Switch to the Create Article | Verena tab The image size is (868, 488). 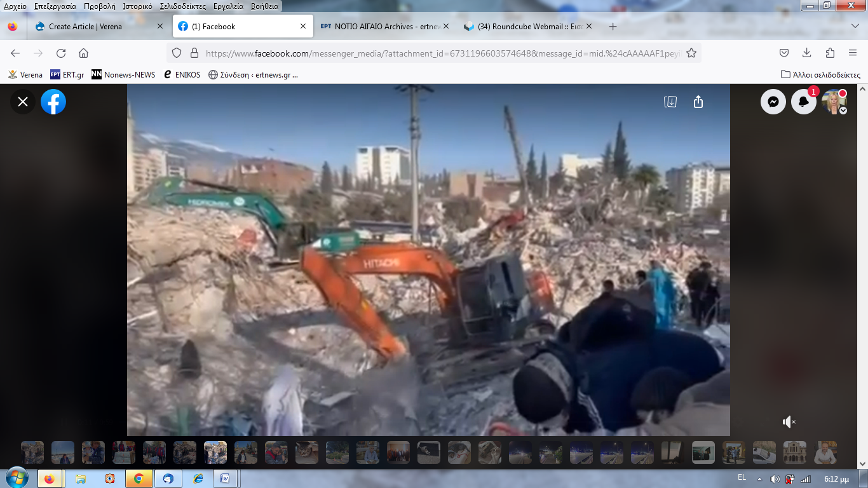click(85, 27)
